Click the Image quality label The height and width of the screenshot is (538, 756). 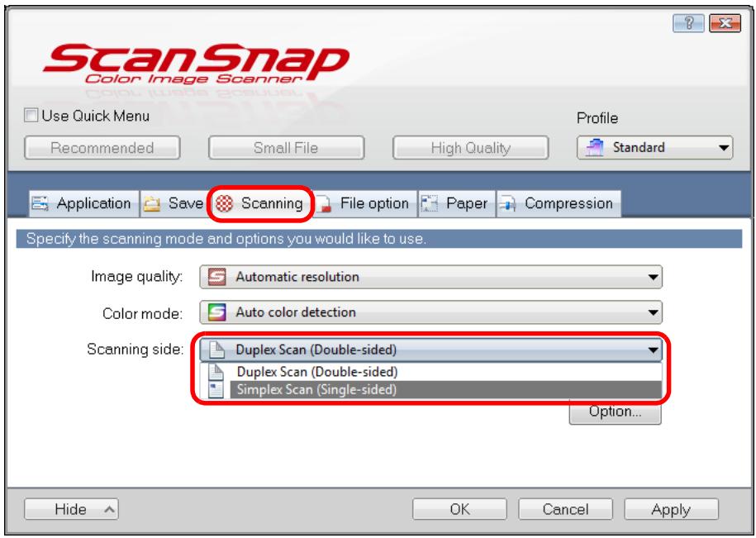pos(137,277)
